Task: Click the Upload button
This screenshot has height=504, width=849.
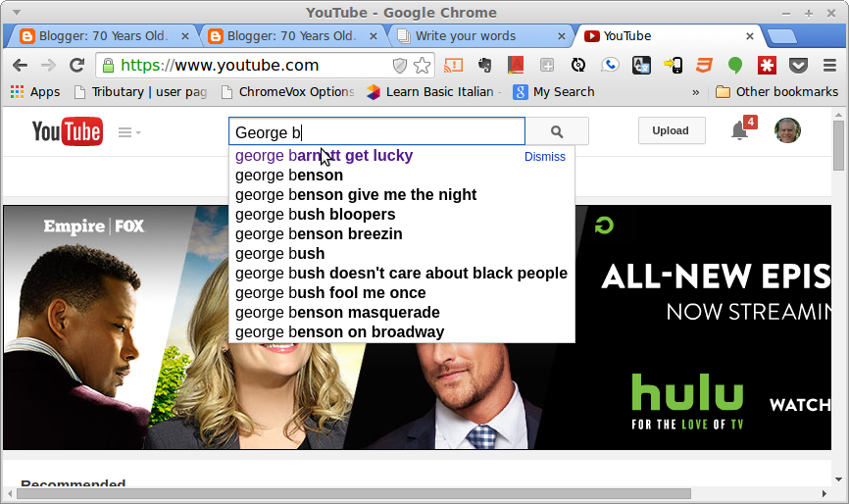Action: pyautogui.click(x=672, y=130)
